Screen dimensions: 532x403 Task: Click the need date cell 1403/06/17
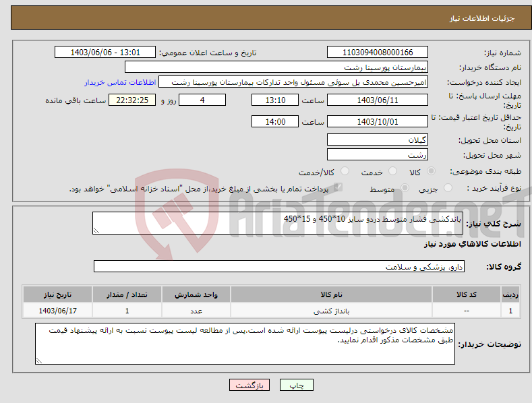58,311
